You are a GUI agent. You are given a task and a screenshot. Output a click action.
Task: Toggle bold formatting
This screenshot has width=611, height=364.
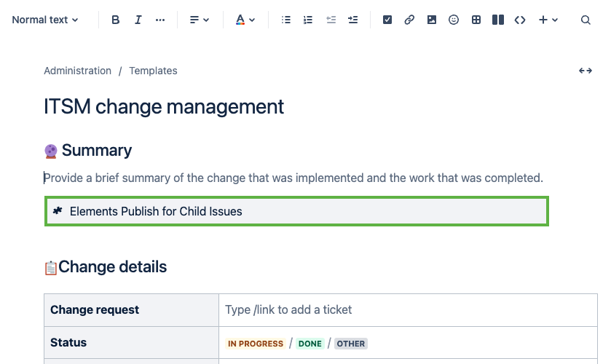(x=116, y=20)
